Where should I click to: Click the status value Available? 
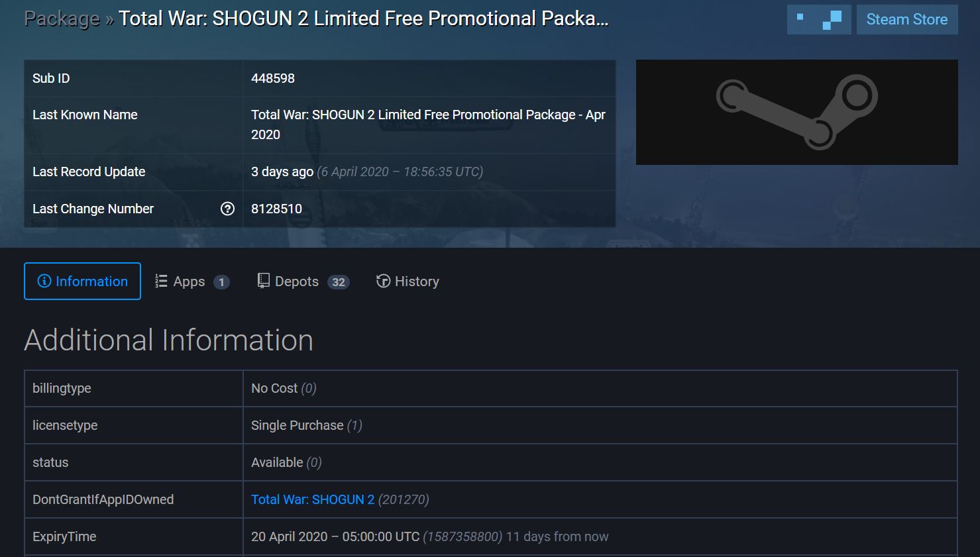coord(277,462)
